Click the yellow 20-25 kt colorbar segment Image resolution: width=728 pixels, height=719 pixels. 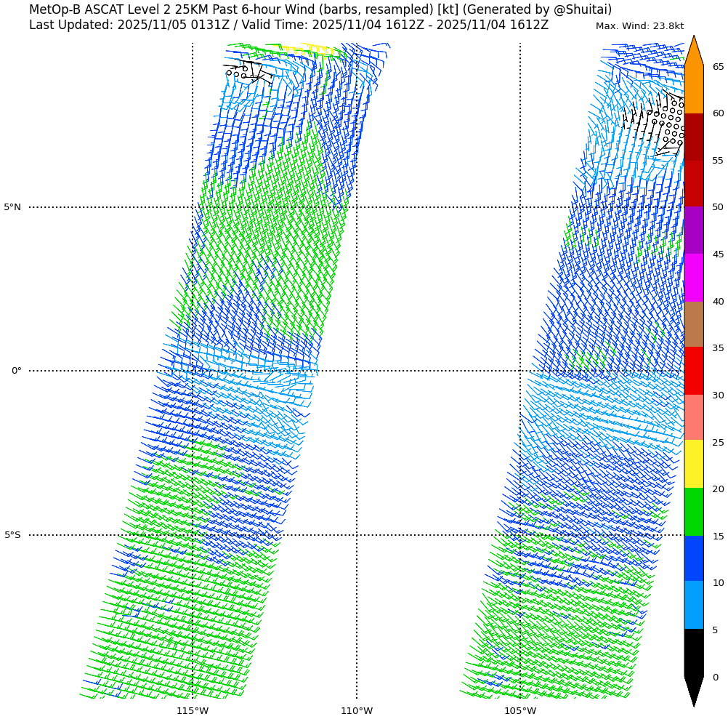pos(693,464)
